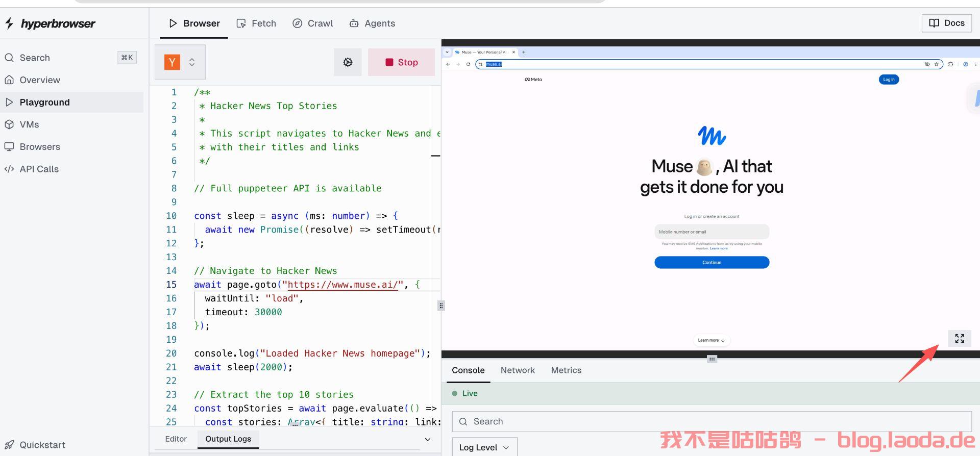Open the sidebar Search box

pyautogui.click(x=70, y=58)
